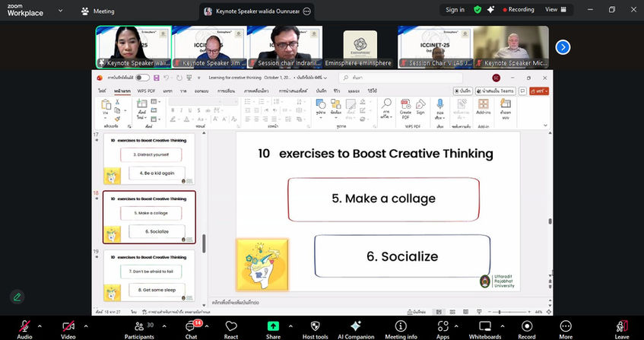Image resolution: width=644 pixels, height=340 pixels.
Task: Expand the arrow next to Participants
Action: tap(164, 326)
